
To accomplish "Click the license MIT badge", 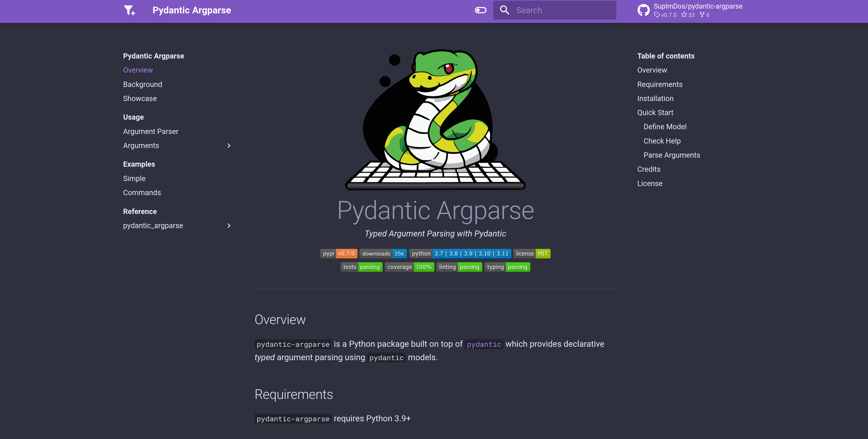I will coord(532,253).
